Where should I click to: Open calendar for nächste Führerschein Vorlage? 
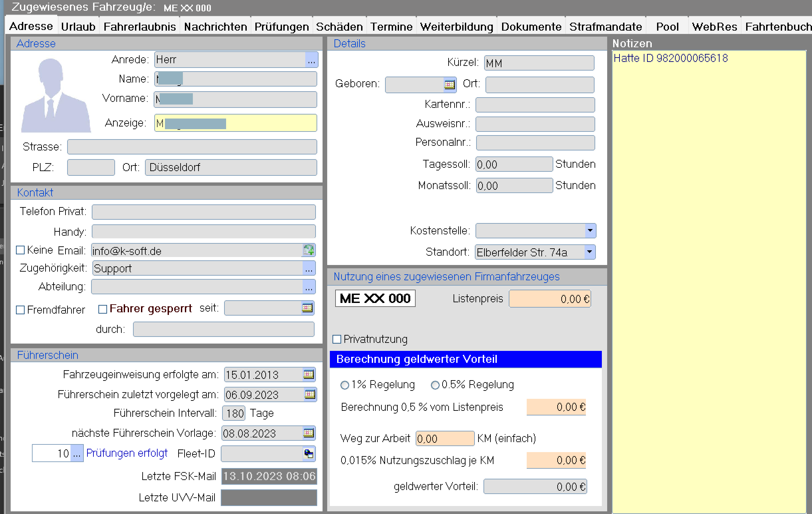tap(309, 433)
